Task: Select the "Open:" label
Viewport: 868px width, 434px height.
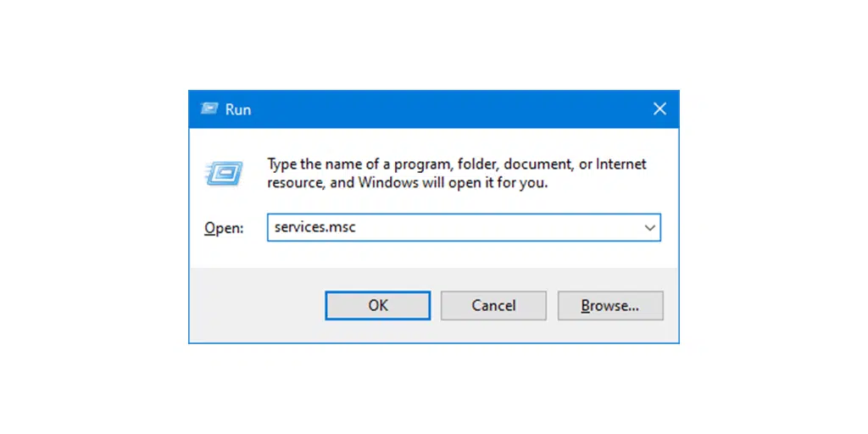Action: pos(223,229)
